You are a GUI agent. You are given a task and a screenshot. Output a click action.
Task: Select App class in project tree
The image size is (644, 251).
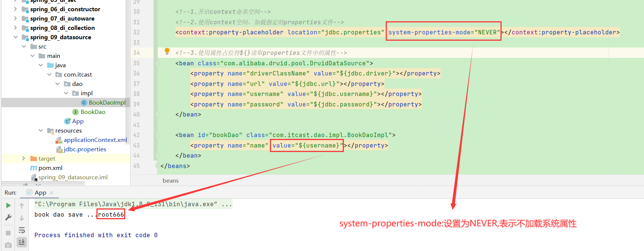pyautogui.click(x=78, y=121)
